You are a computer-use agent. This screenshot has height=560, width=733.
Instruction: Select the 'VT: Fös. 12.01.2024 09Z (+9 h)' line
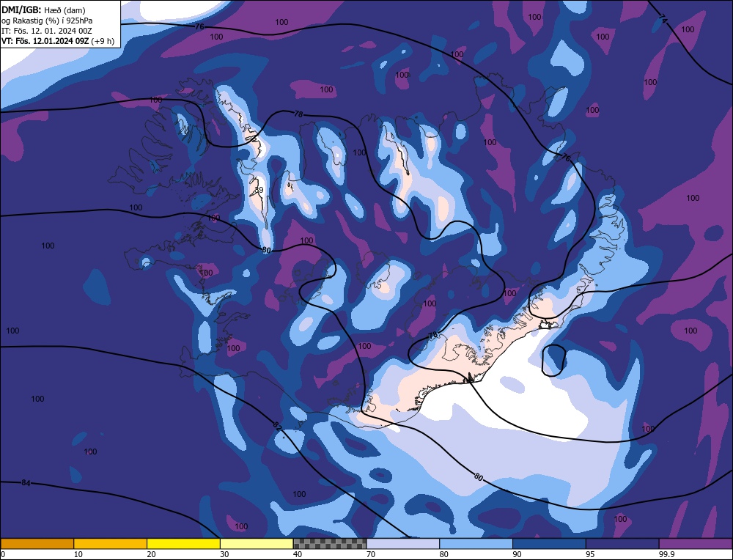click(x=58, y=41)
